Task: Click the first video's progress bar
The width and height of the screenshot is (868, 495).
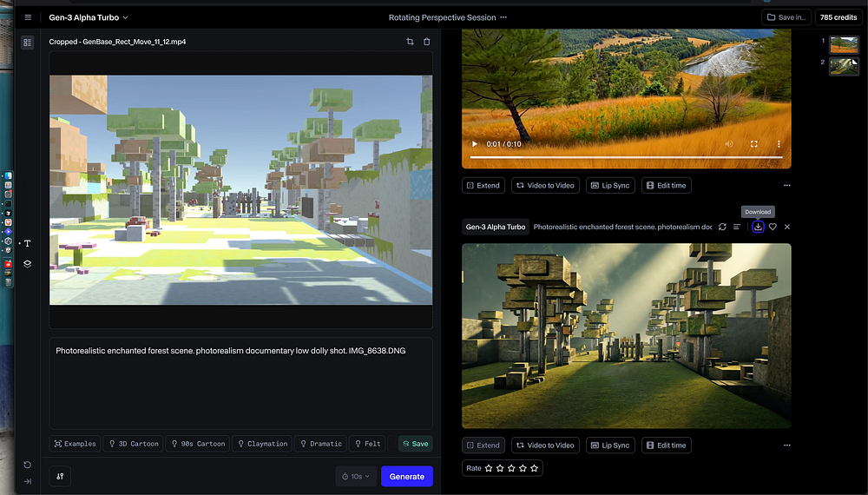Action: (x=626, y=157)
